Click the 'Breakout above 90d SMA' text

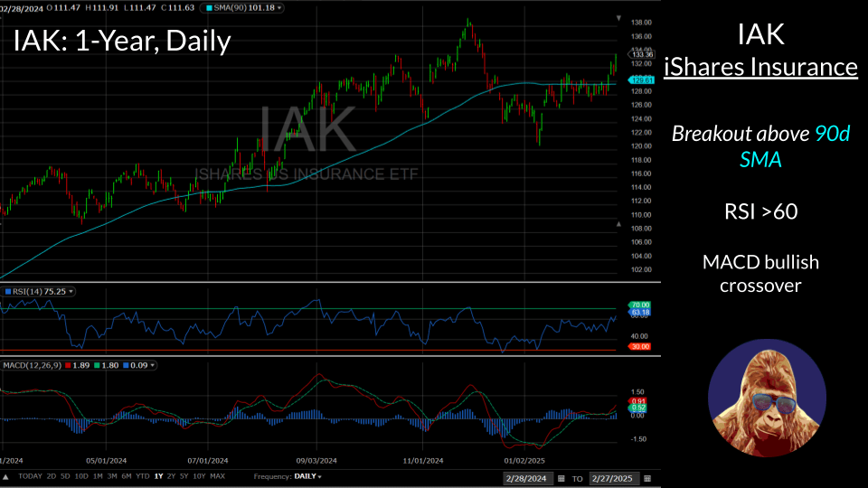click(x=760, y=146)
